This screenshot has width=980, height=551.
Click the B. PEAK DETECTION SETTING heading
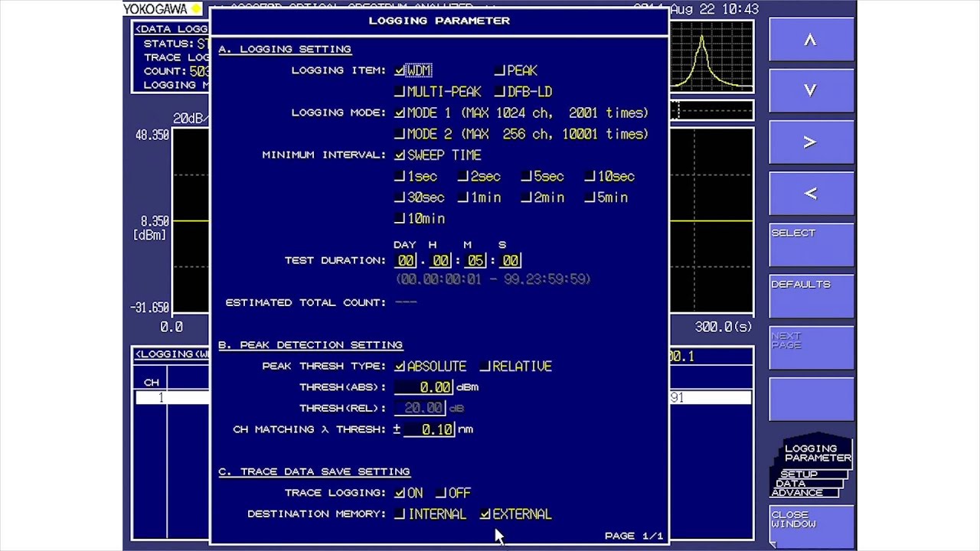310,345
